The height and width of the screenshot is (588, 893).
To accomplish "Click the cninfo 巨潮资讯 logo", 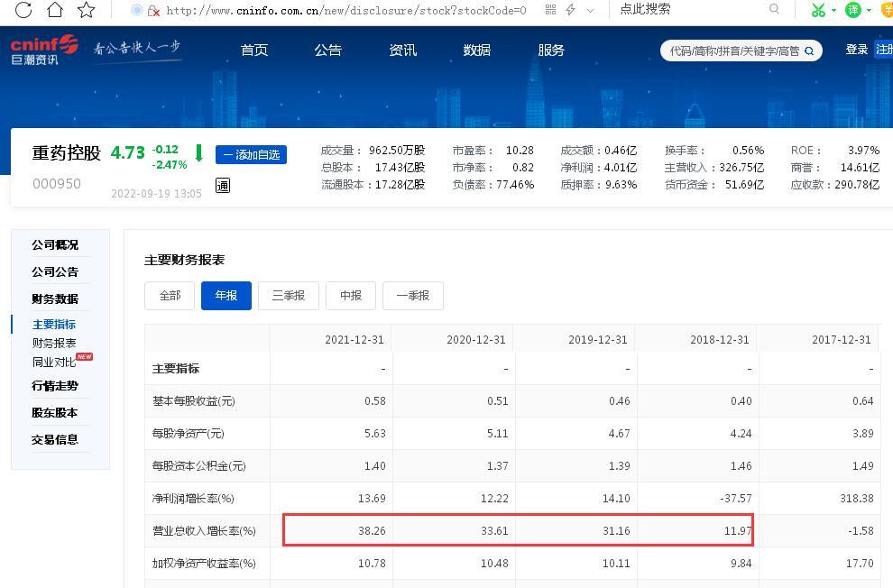I will coord(44,50).
